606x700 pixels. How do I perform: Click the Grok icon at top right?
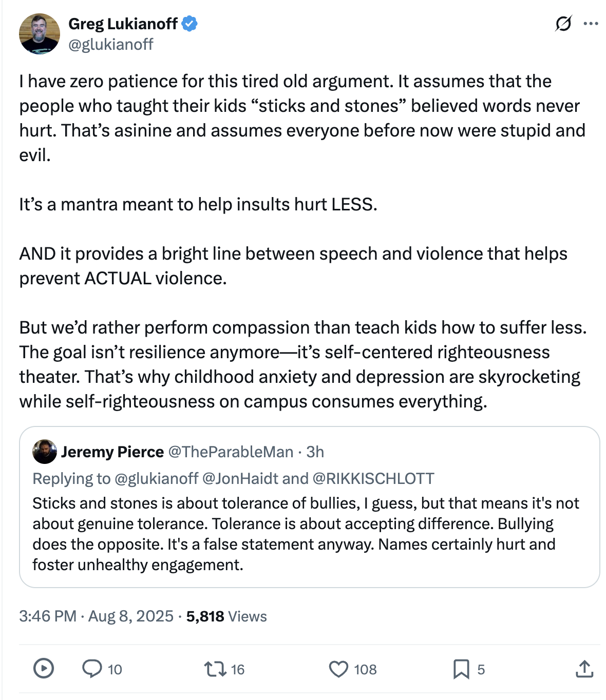tap(563, 24)
